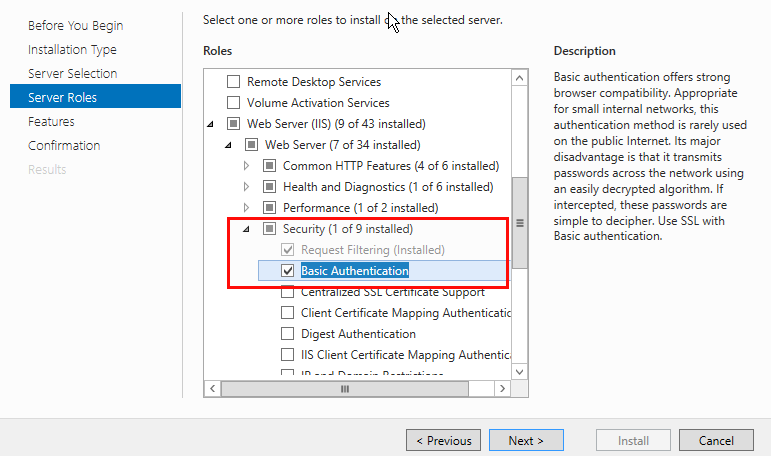Check Client Certificate Mapping Authentication box
The width and height of the screenshot is (771, 456).
click(x=288, y=313)
